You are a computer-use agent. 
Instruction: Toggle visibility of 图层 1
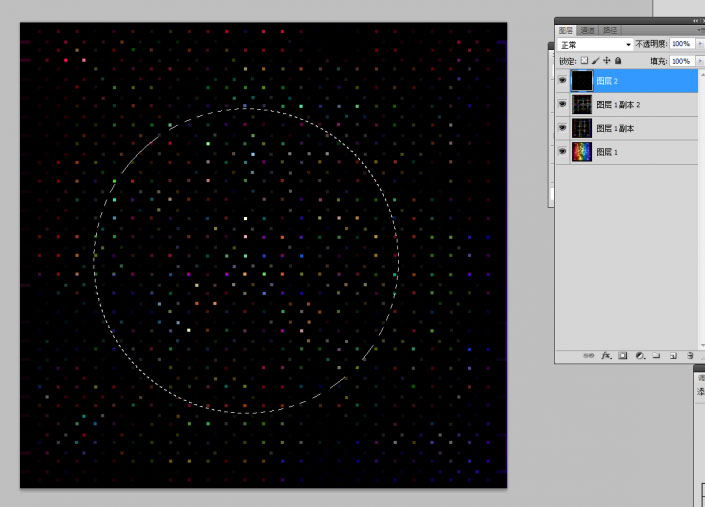point(562,151)
